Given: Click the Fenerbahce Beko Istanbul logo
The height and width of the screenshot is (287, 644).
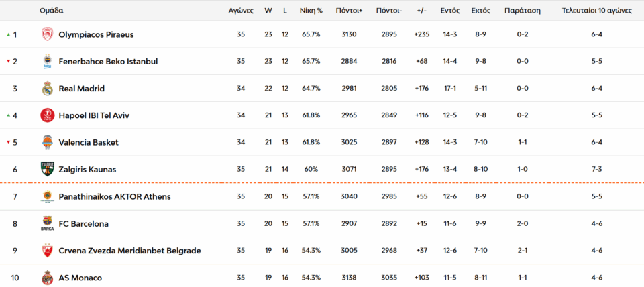Looking at the screenshot, I should 47,61.
